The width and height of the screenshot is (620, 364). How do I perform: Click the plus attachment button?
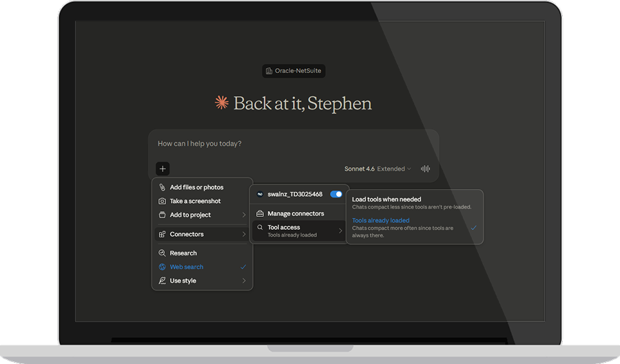tap(163, 169)
